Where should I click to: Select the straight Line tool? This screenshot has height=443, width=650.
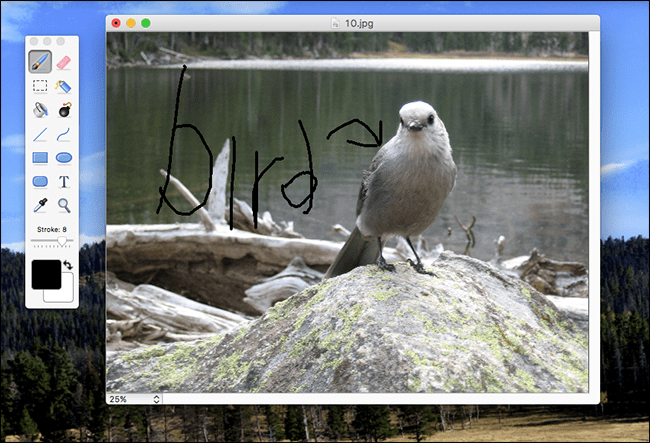coord(40,134)
